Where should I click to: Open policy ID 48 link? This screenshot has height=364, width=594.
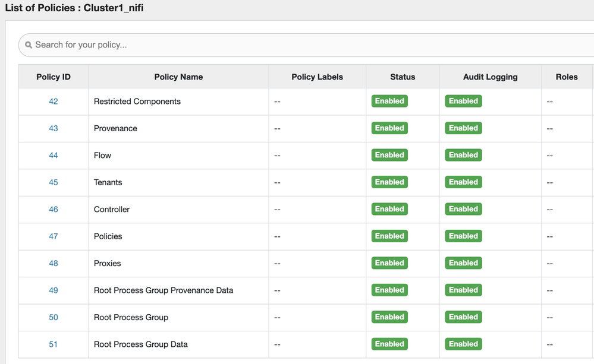click(54, 264)
